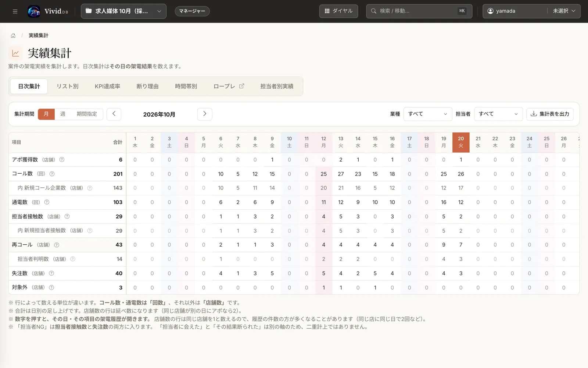Viewport: 588px width, 368px height.
Task: Click 内 新規コール企業数 total 143
Action: point(118,188)
